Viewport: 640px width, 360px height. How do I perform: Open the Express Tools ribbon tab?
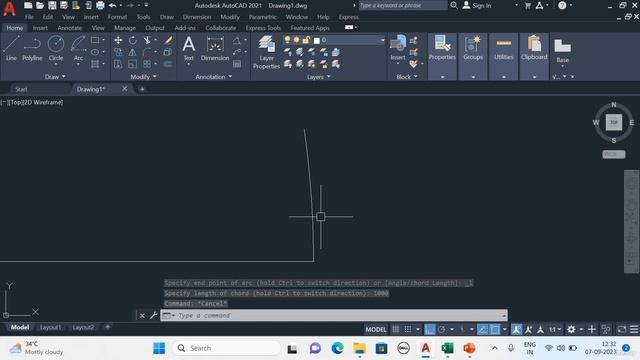pos(263,28)
